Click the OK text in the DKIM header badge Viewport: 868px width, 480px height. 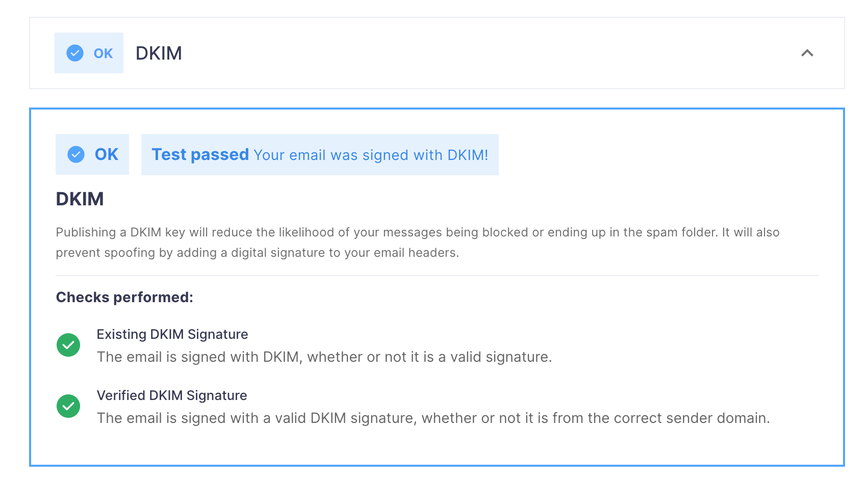103,54
